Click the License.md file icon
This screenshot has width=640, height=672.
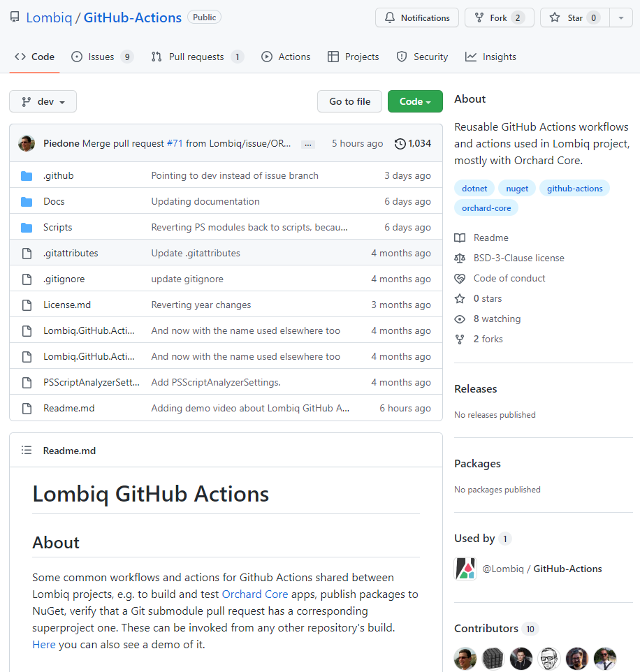tap(27, 305)
